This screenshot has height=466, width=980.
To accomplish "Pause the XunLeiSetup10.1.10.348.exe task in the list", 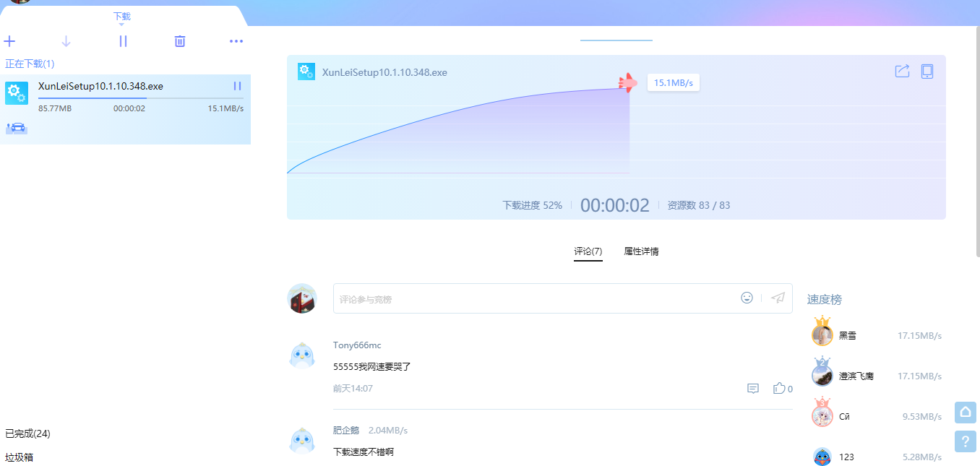I will [237, 86].
